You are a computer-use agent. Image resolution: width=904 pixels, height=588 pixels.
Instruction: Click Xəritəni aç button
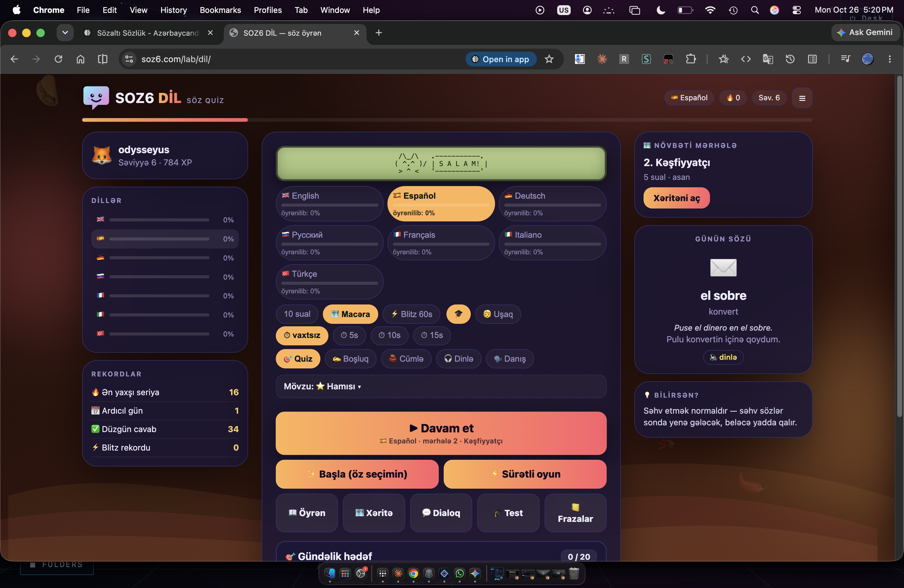pyautogui.click(x=676, y=198)
